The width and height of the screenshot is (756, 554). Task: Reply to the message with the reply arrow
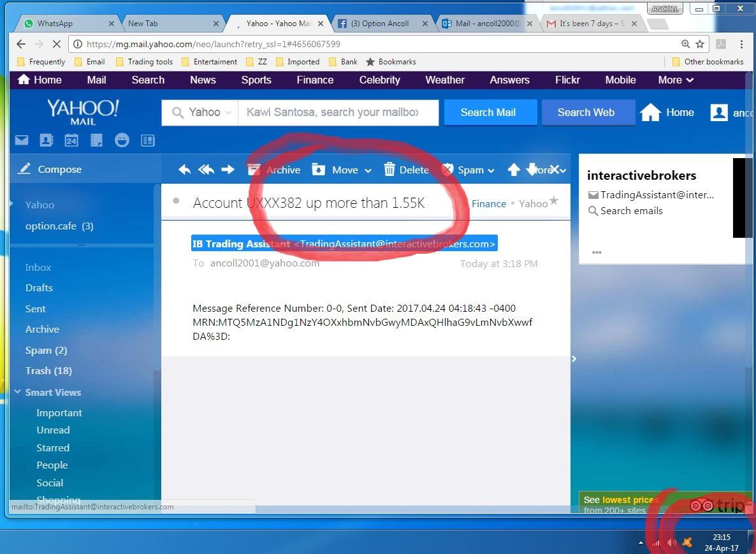[x=184, y=169]
